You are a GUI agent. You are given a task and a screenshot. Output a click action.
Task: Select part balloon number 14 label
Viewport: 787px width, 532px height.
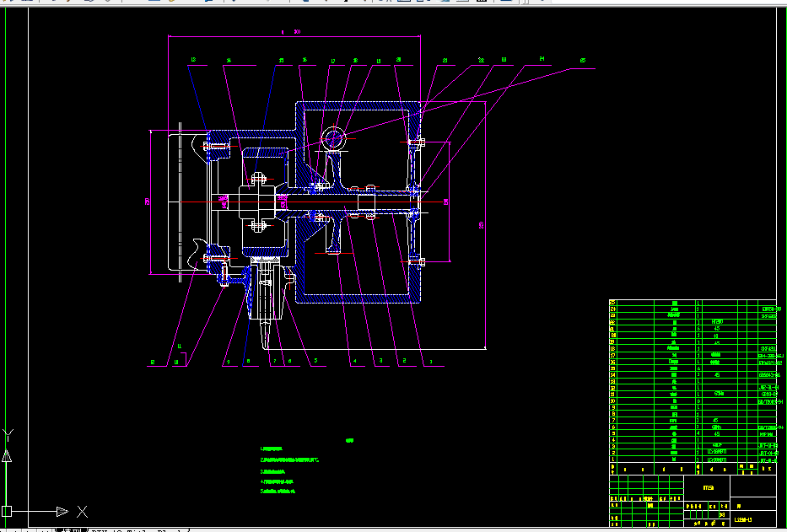click(x=229, y=60)
